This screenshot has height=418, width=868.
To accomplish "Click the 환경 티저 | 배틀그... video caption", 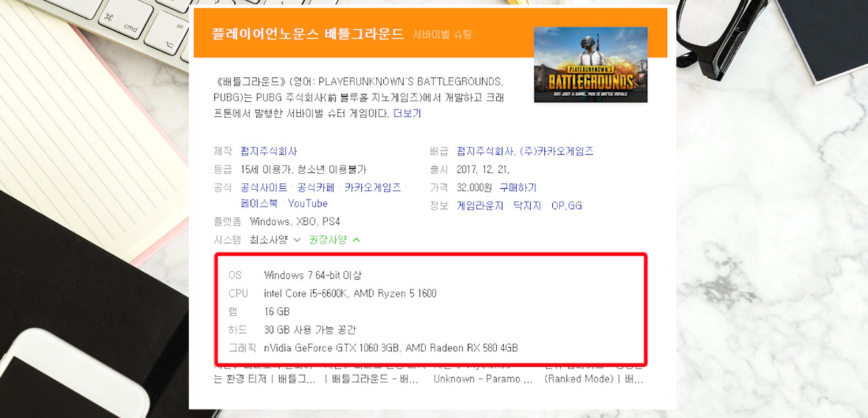I will pos(265,379).
